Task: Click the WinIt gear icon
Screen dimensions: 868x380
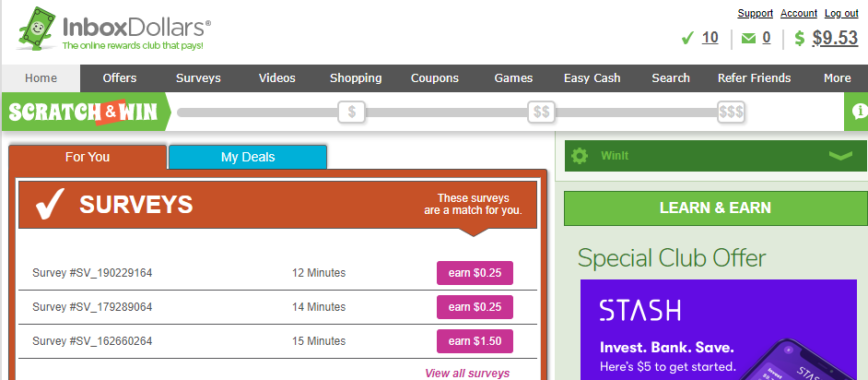Action: click(579, 156)
